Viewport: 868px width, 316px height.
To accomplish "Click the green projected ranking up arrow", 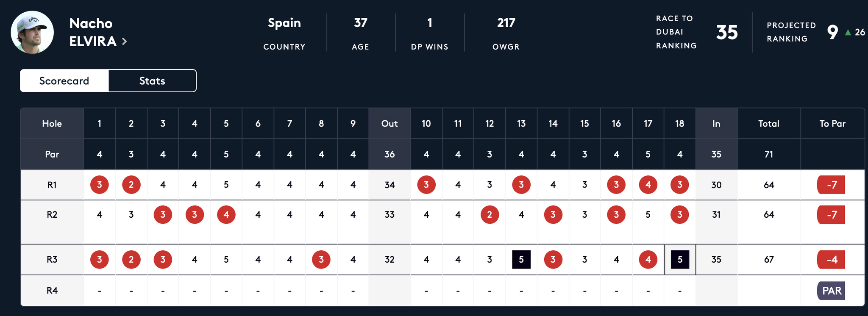I will [848, 33].
